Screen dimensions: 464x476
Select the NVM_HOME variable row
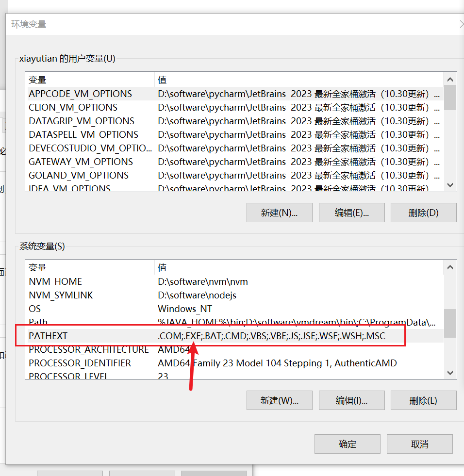(x=55, y=281)
